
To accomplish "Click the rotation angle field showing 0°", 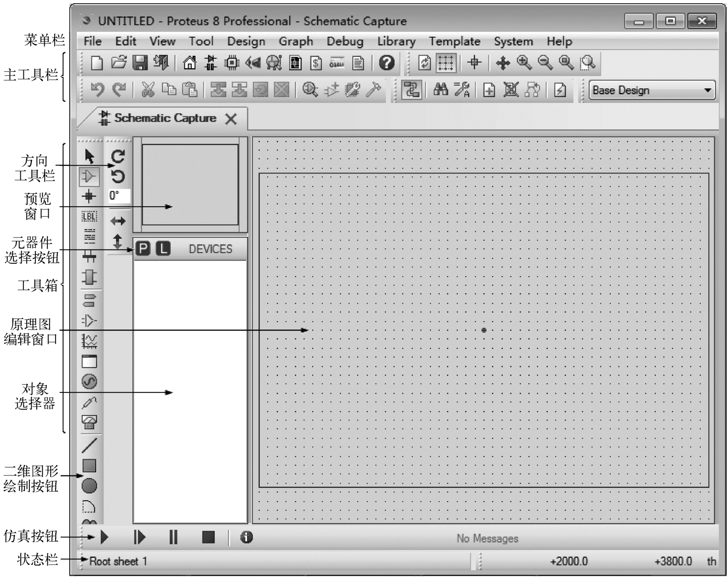I will coord(119,196).
